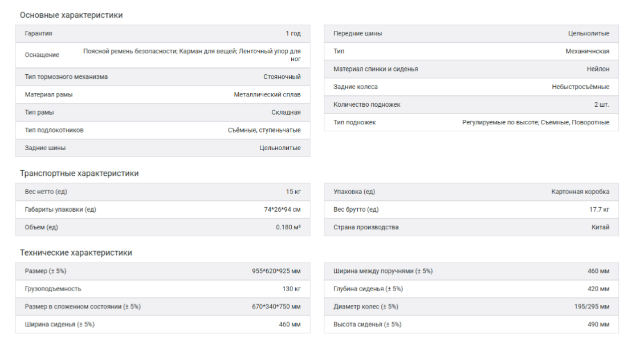This screenshot has width=644, height=347.
Task: Click the "Нейлон" seat material value
Action: click(x=598, y=69)
